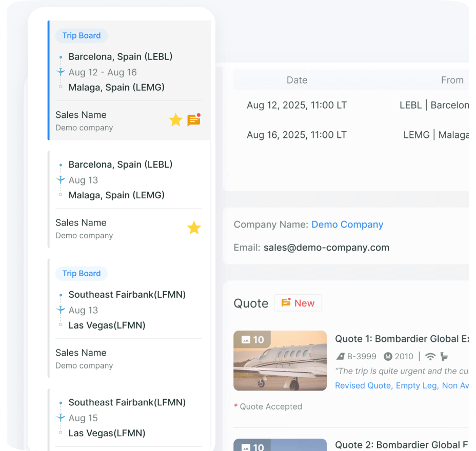Image resolution: width=476 pixels, height=451 pixels.
Task: Toggle the star on the Aug 12 - Aug 16 trip card
Action: [175, 120]
